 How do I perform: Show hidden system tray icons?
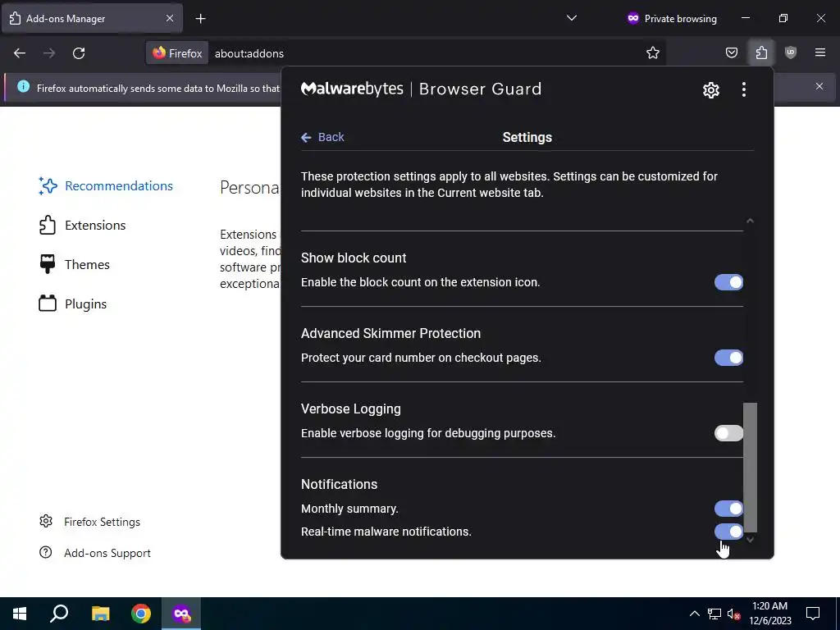tap(694, 614)
